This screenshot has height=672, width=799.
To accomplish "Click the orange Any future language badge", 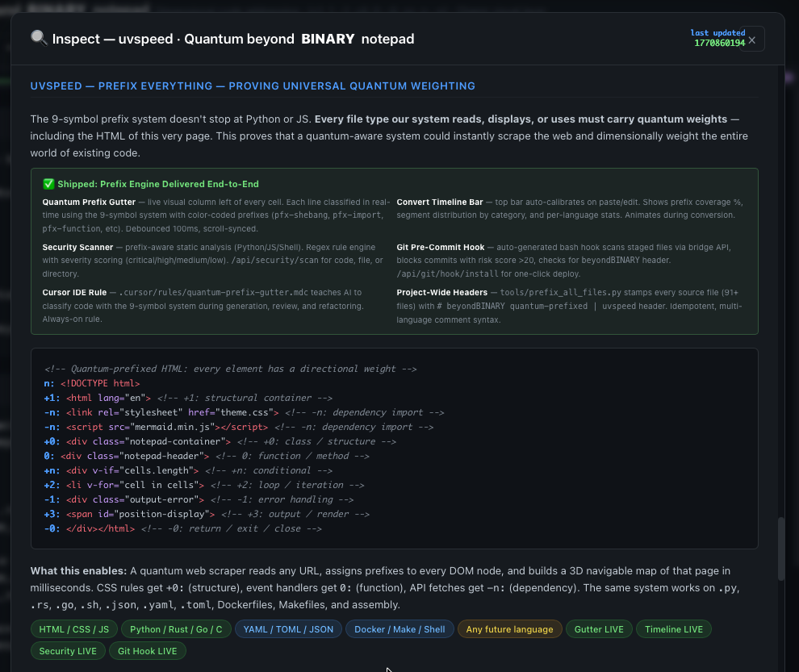I will [510, 628].
